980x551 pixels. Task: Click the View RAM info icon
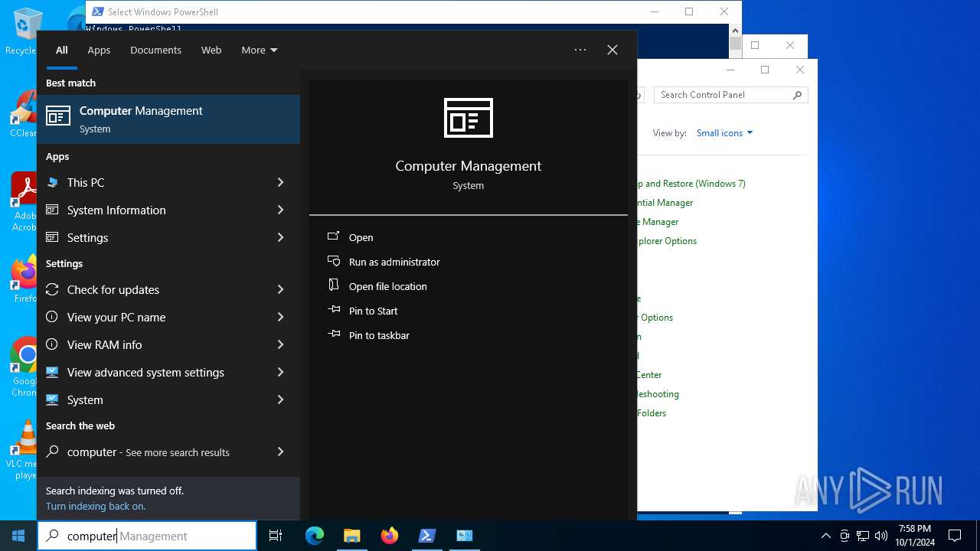click(52, 344)
